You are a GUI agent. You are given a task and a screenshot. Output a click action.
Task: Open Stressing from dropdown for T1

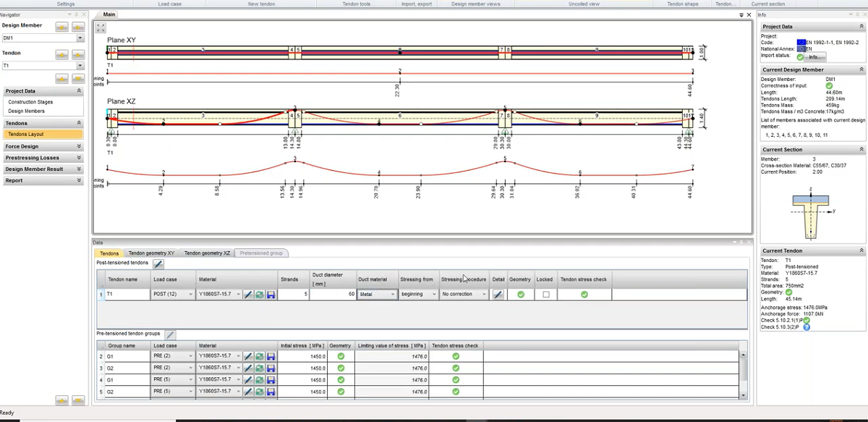pos(434,295)
